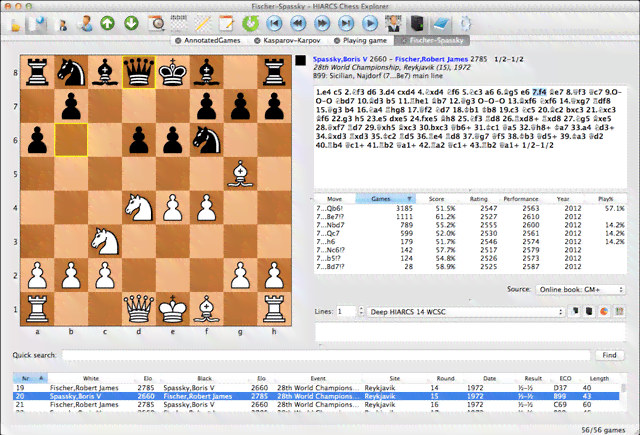This screenshot has width=640, height=435.
Task: Click the white knight on d4
Action: click(x=139, y=208)
